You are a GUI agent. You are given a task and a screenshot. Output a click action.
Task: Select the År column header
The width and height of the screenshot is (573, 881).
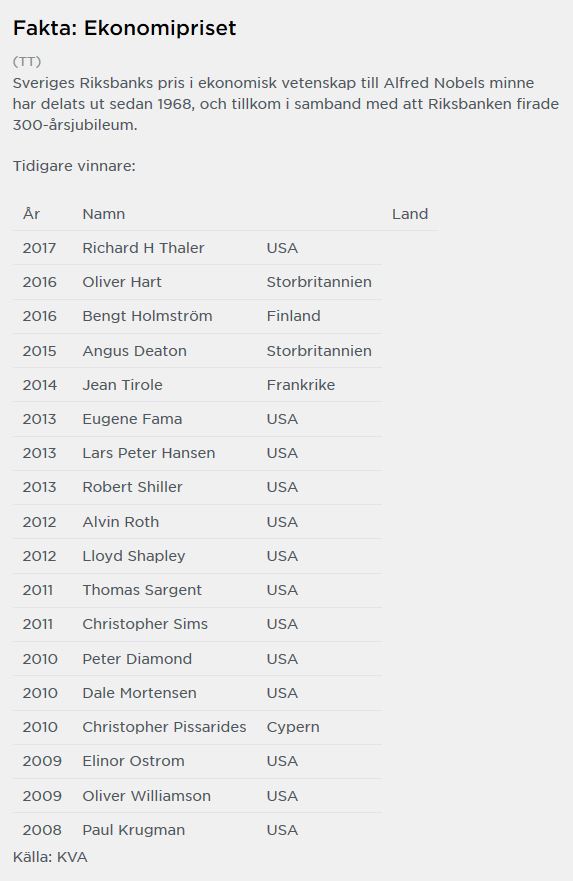tap(31, 214)
